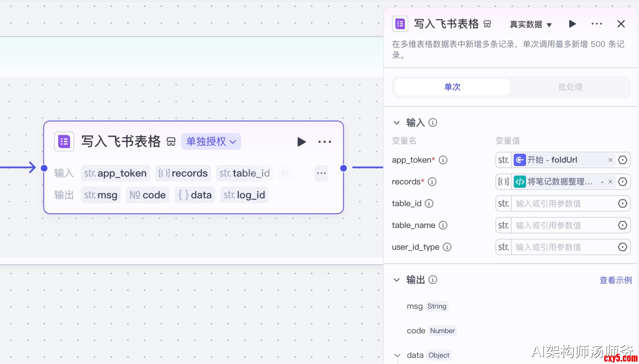Collapse the data Object output

(x=397, y=355)
